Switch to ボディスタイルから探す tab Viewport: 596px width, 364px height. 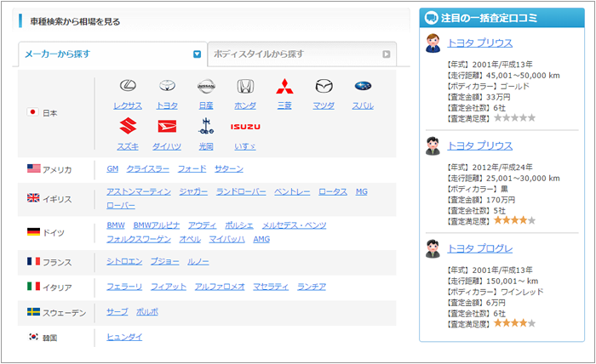point(298,54)
